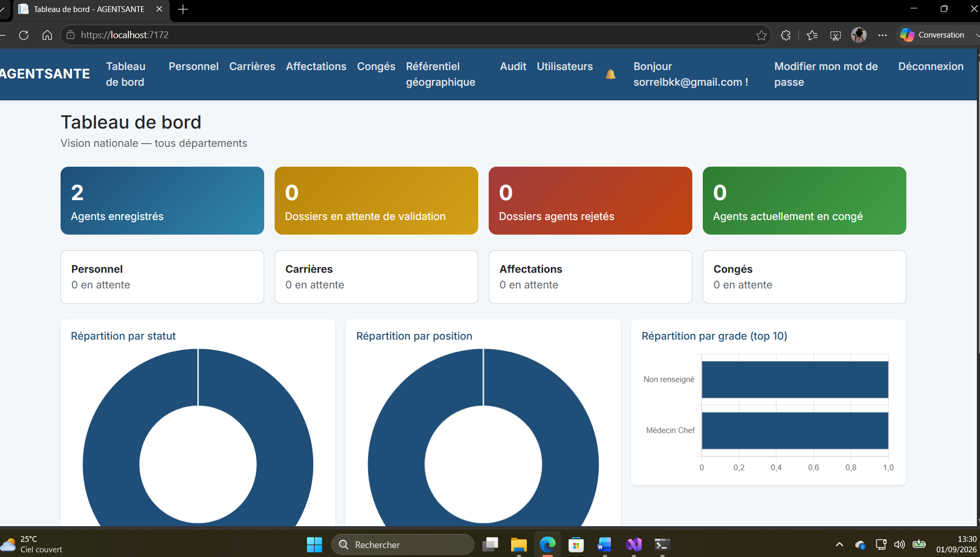Open Task View taskbar icon
This screenshot has width=980, height=557.
[490, 544]
